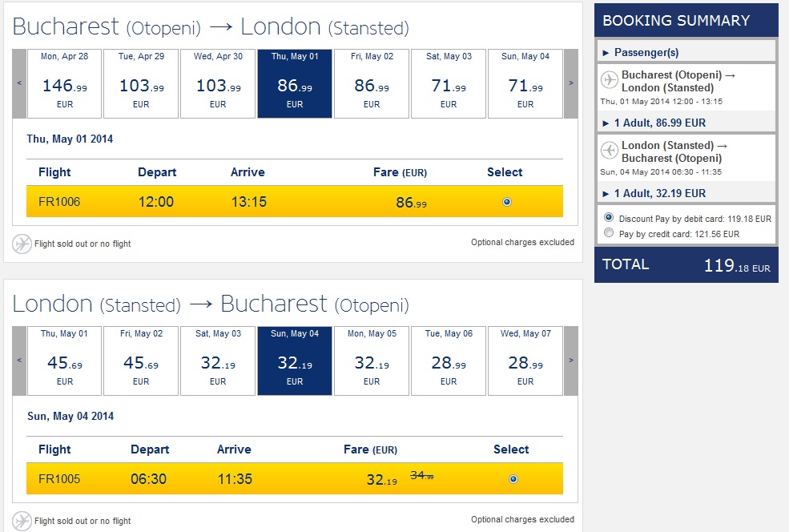
Task: Click previous dates arrow for London to Bucharest
Action: tap(19, 361)
